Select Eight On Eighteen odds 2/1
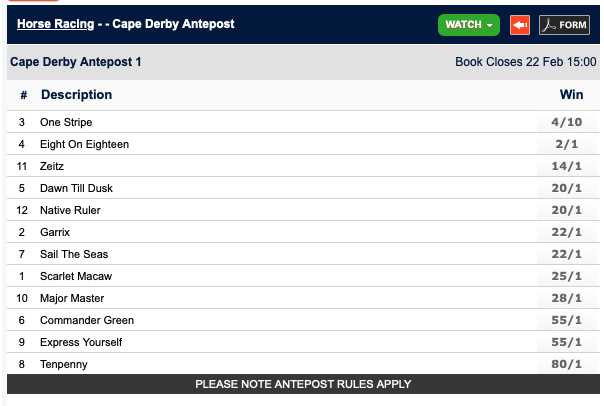Viewport: 604px width, 406px height. coord(566,144)
